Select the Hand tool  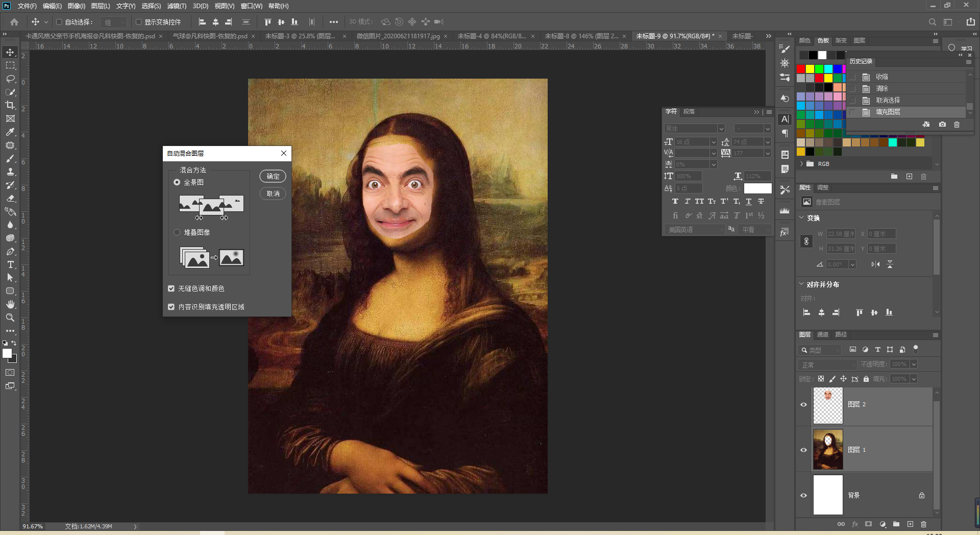pos(10,304)
